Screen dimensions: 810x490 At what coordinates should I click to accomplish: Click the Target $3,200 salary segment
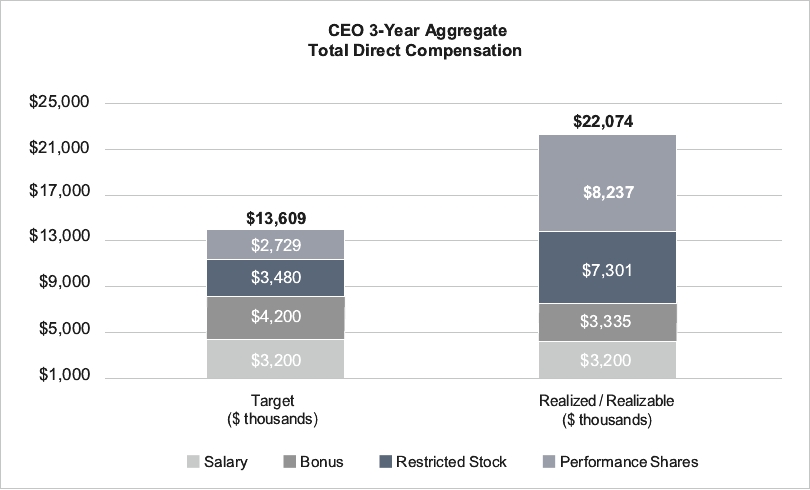[x=275, y=359]
